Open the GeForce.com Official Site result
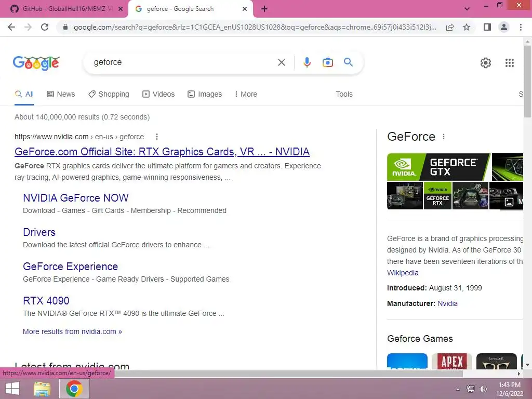The width and height of the screenshot is (532, 399). click(x=162, y=152)
